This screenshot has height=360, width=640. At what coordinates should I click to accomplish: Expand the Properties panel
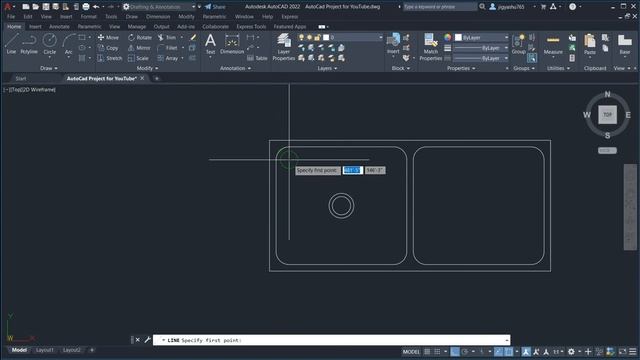(461, 68)
